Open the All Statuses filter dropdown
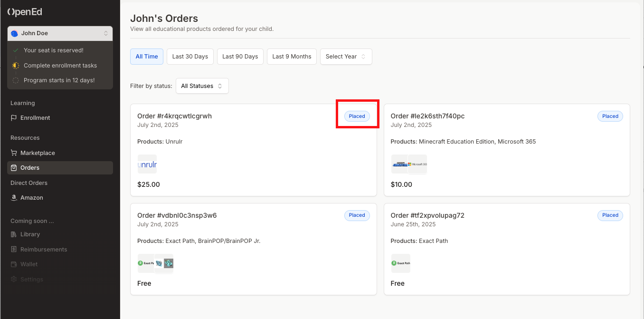The width and height of the screenshot is (644, 319). click(x=202, y=86)
